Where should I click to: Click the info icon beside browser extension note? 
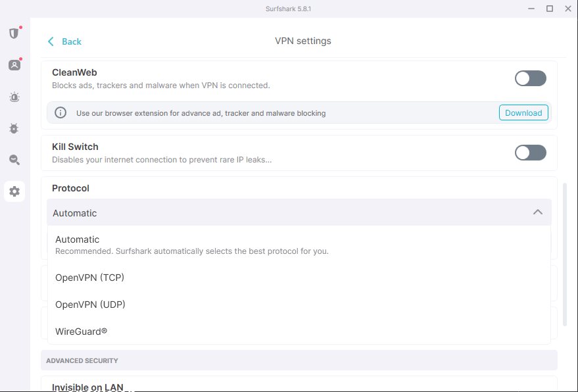coord(60,112)
